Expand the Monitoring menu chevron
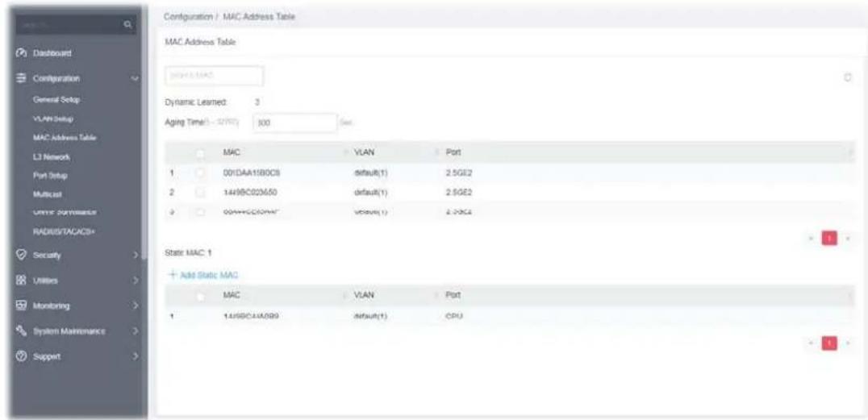The height and width of the screenshot is (420, 868). (136, 306)
